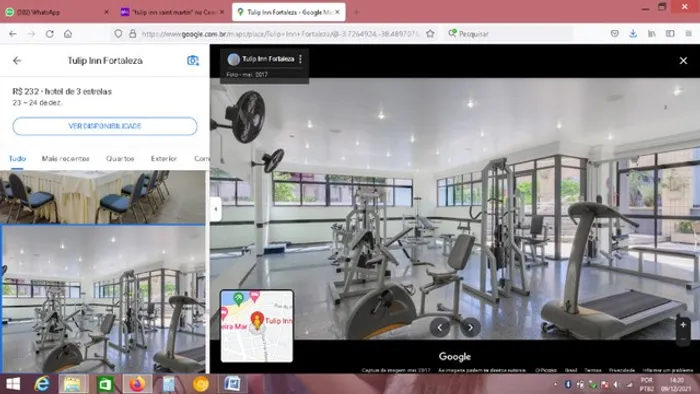The width and height of the screenshot is (700, 394).
Task: Click the Privacidade link
Action: point(622,370)
